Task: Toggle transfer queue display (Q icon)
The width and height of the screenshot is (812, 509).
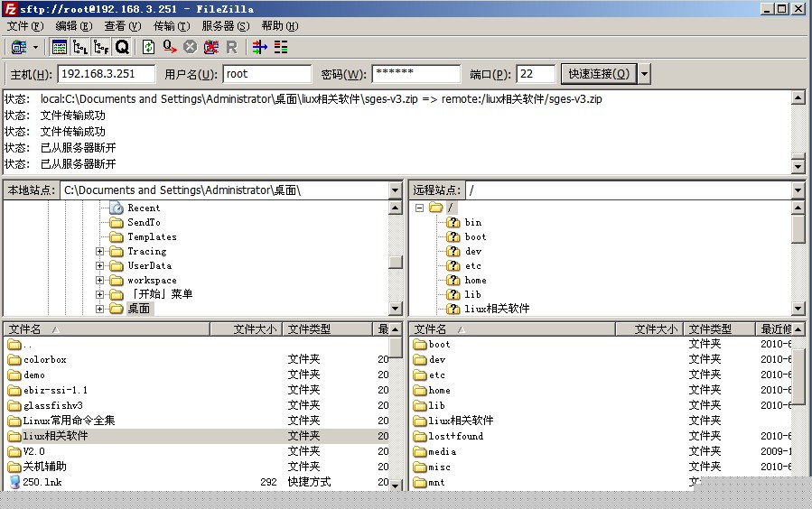Action: pyautogui.click(x=122, y=48)
